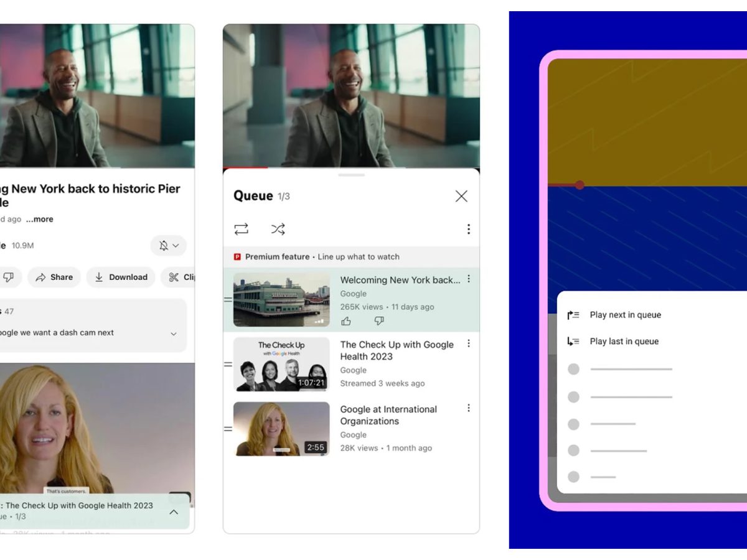
Task: Open options for The Check Up video
Action: pos(469,343)
